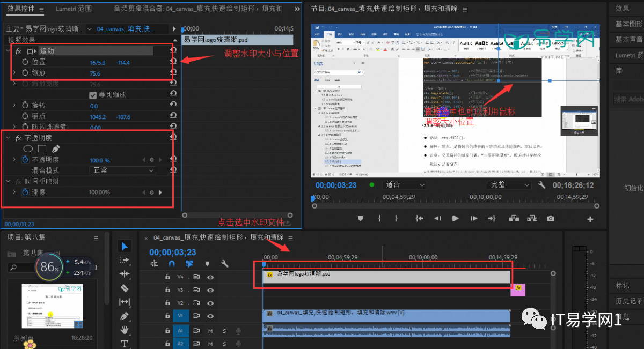Select the 易学网logo较清晰.psd clip on V4
This screenshot has width=644, height=349.
[386, 277]
